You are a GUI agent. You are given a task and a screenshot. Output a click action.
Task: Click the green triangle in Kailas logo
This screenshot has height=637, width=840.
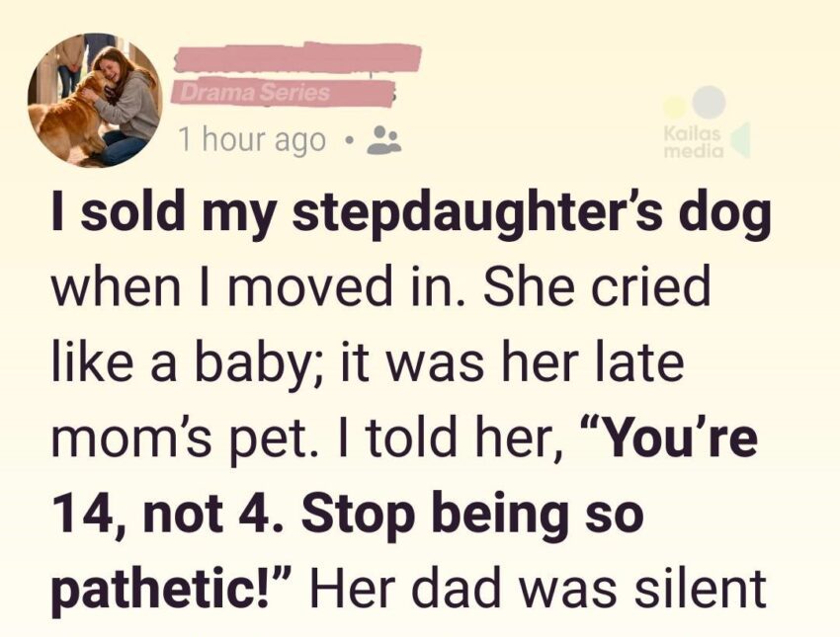pyautogui.click(x=740, y=140)
